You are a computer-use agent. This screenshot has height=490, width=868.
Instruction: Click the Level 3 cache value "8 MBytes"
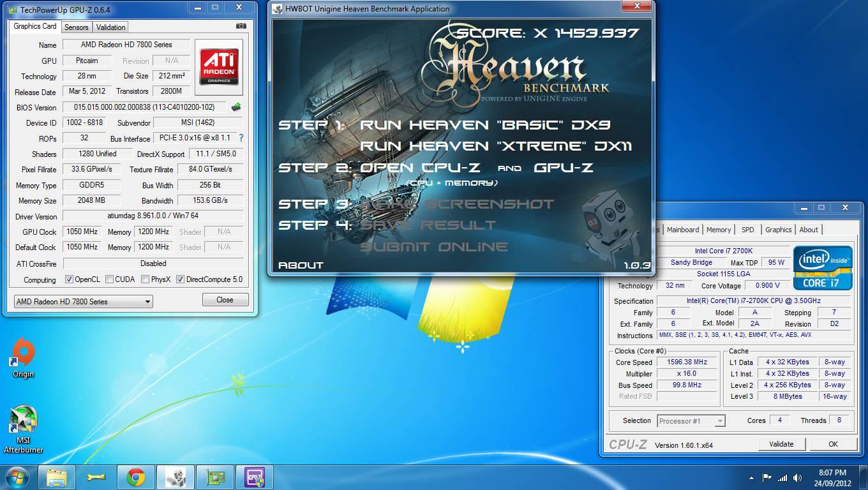[x=788, y=396]
